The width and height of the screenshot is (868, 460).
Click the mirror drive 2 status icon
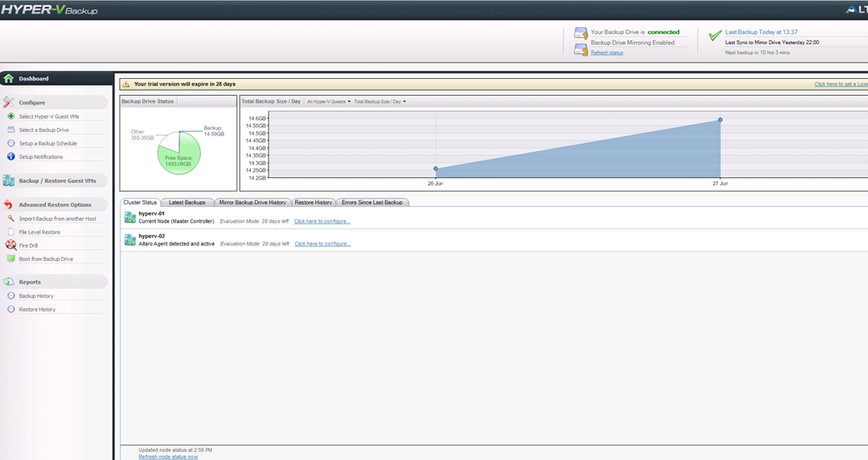[581, 50]
